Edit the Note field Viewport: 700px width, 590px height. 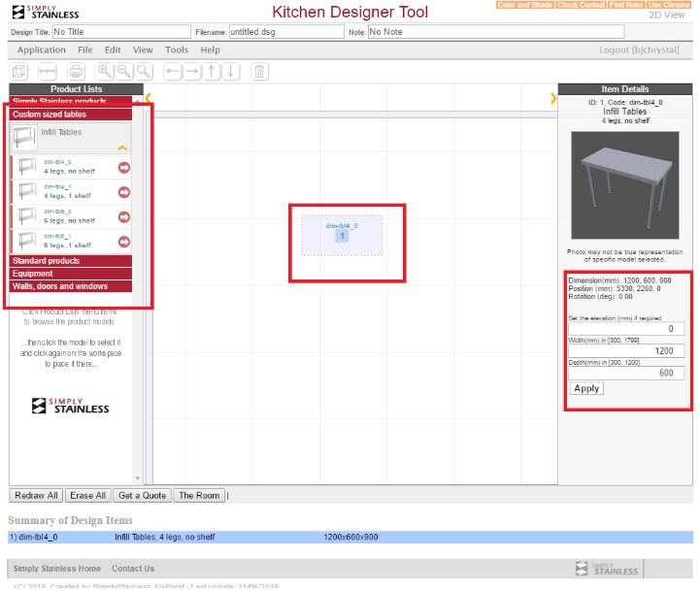(x=496, y=32)
